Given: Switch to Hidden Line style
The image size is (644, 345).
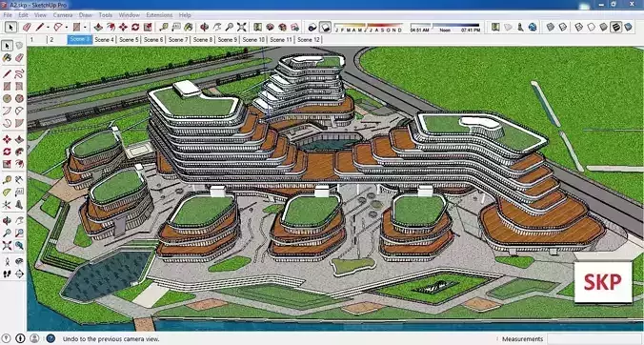Looking at the screenshot, I should click(591, 27).
